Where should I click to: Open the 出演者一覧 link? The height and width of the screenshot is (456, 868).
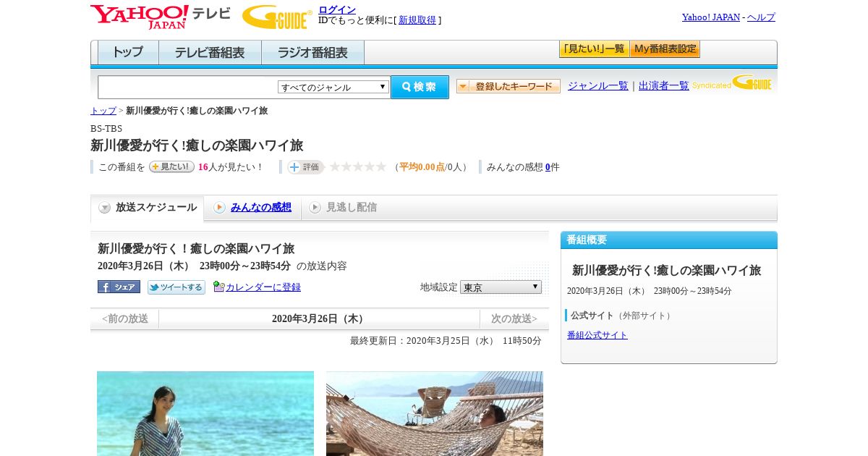point(664,86)
